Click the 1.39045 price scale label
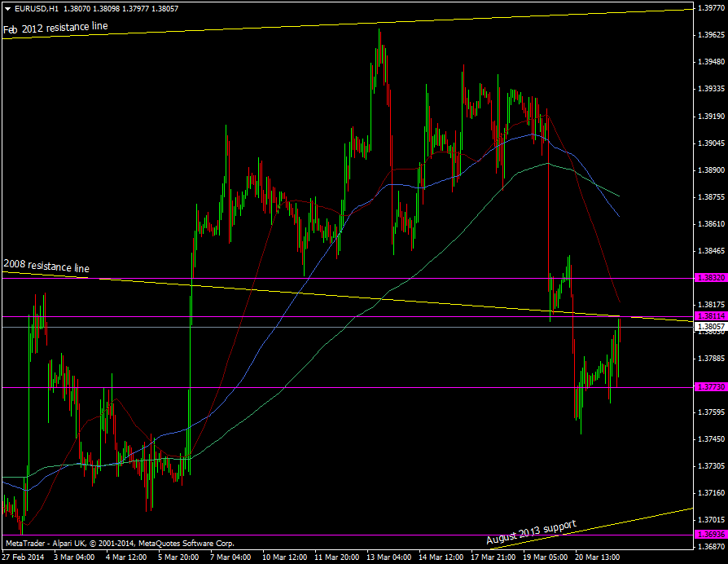 (x=711, y=143)
